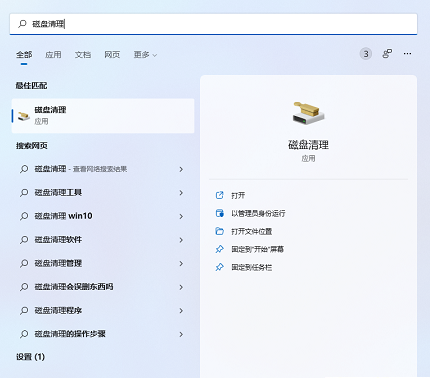Viewport: 430px width, 378px height.
Task: Open the three-dot options menu
Action: 407,54
